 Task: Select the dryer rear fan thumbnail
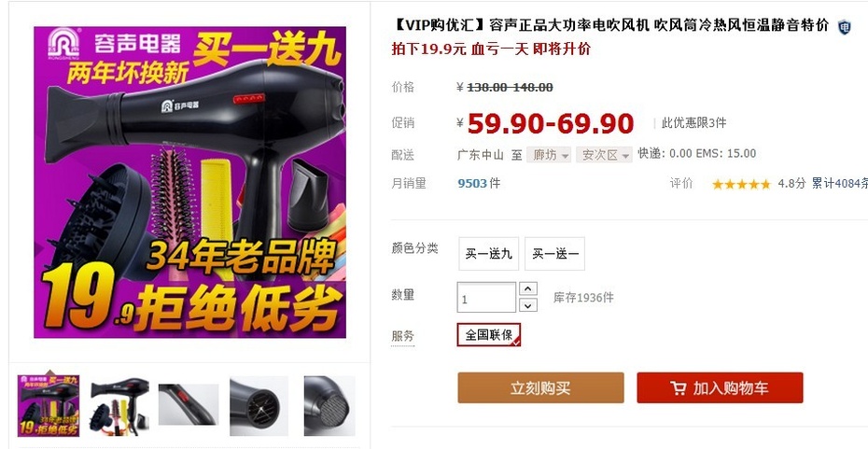click(x=259, y=405)
